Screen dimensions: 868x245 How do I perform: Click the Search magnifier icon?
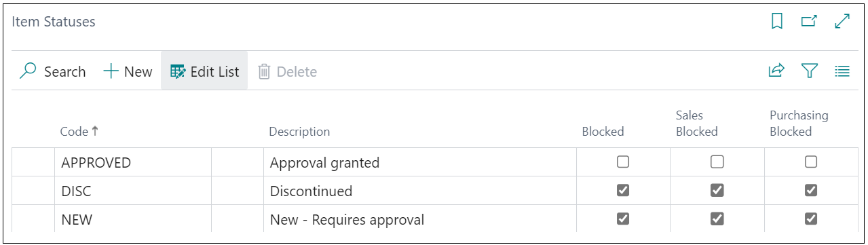pyautogui.click(x=29, y=71)
